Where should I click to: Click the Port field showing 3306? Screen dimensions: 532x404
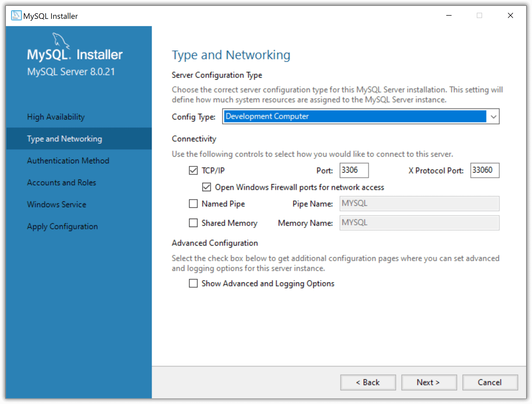(x=354, y=170)
